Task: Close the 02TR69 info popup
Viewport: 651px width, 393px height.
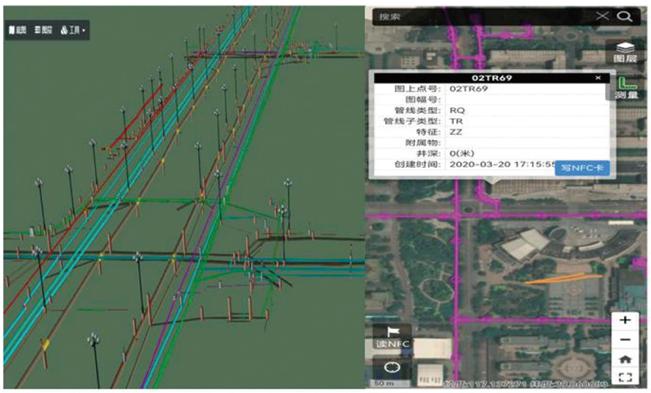Action: [x=598, y=78]
